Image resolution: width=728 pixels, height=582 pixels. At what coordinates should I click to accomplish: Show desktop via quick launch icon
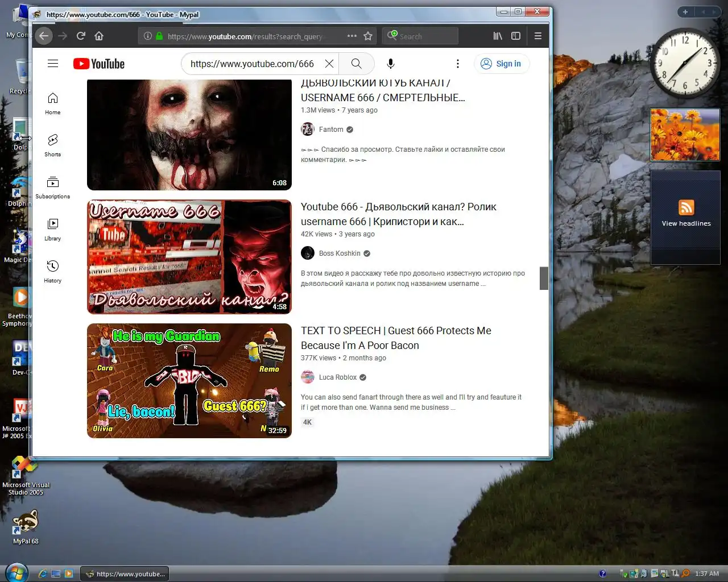coord(56,573)
